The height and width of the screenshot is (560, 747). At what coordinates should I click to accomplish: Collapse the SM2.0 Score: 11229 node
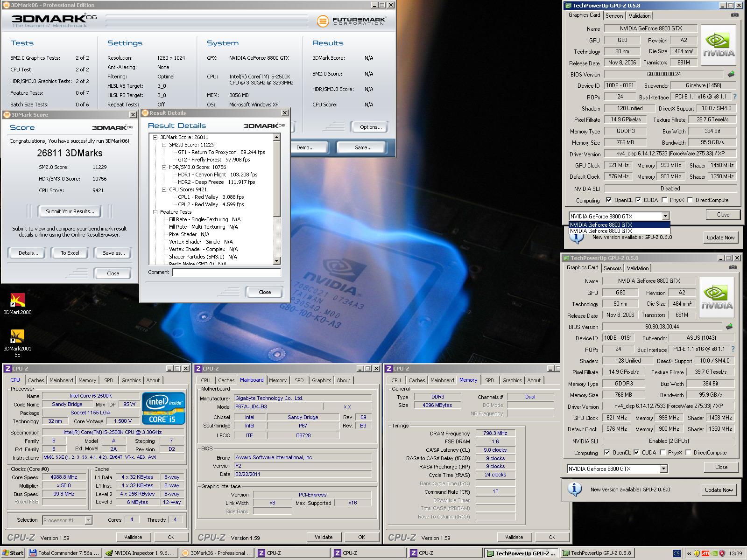164,145
